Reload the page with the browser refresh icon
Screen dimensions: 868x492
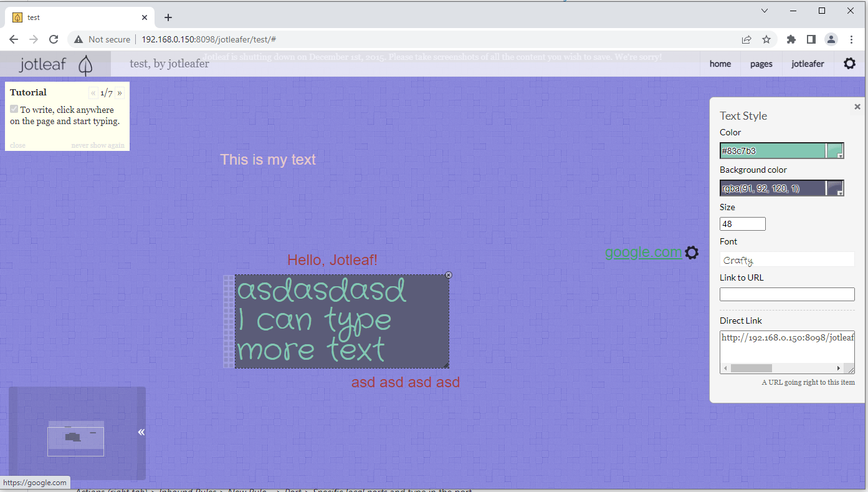[54, 39]
